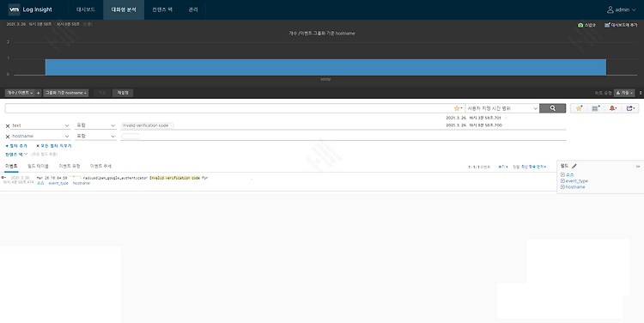Click the vm Log Insight logo
Screen dimensions: 644x323
coord(30,9)
